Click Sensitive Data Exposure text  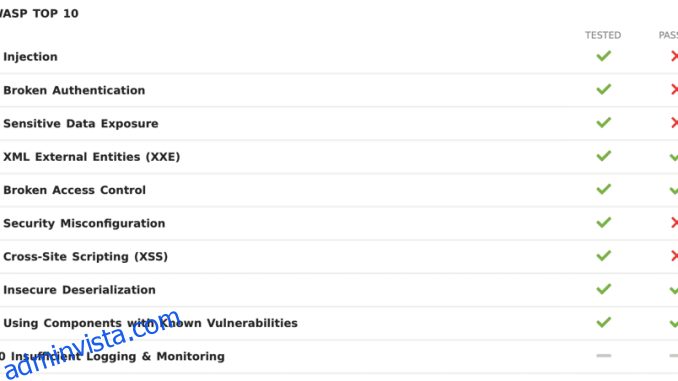(80, 124)
